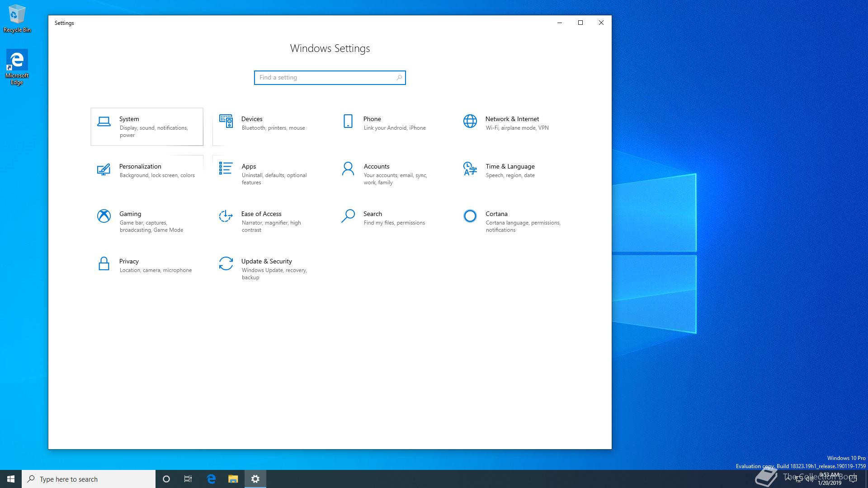Click the Apps list icon
This screenshot has height=488, width=868.
click(x=226, y=169)
